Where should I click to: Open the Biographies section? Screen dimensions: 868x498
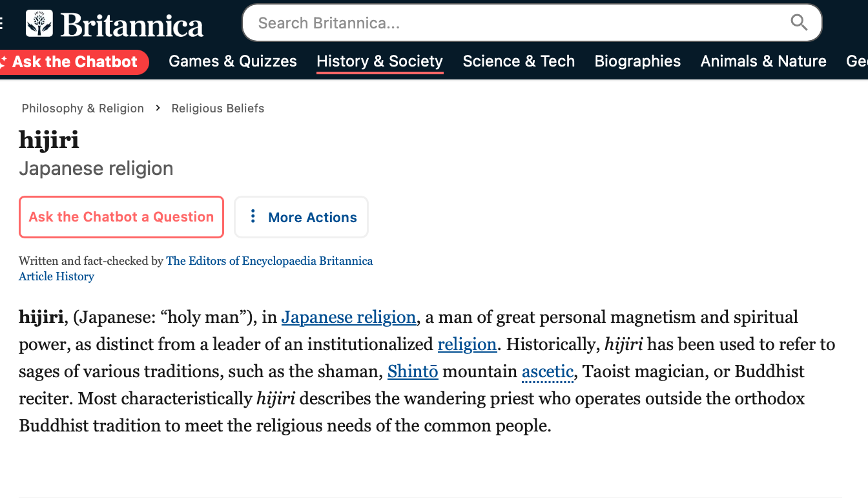(x=637, y=61)
